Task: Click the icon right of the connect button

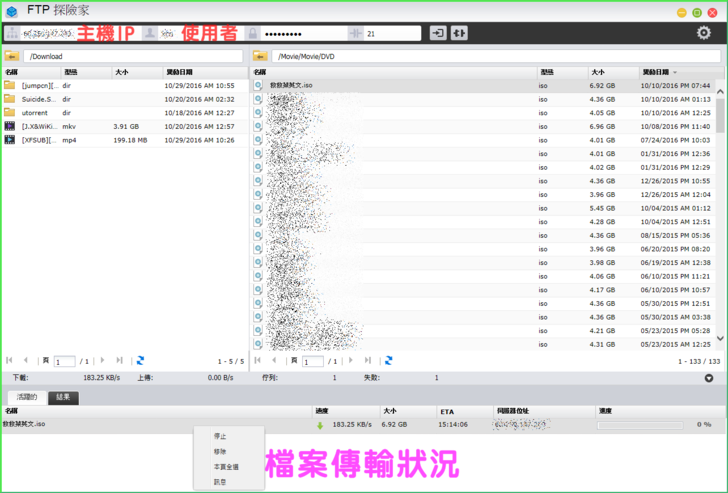Action: (x=459, y=33)
